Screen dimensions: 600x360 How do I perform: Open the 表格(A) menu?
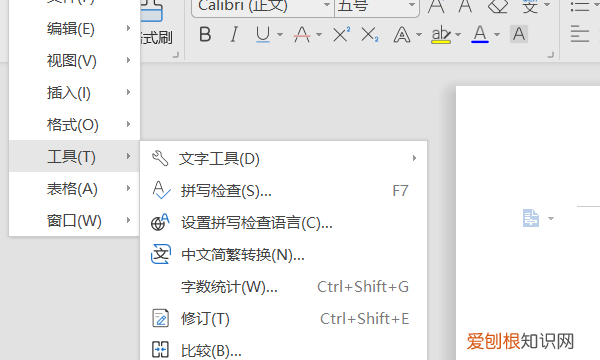[x=74, y=189]
